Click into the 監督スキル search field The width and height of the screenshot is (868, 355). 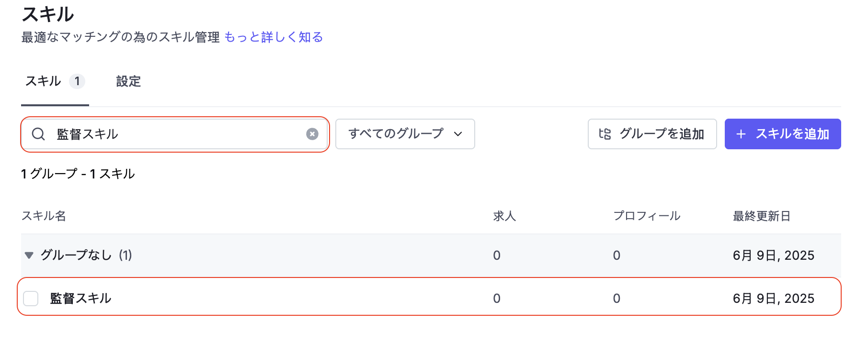point(175,134)
